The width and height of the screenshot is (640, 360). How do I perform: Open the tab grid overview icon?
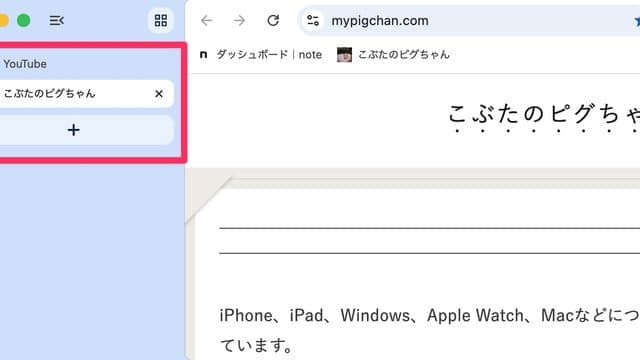click(161, 20)
